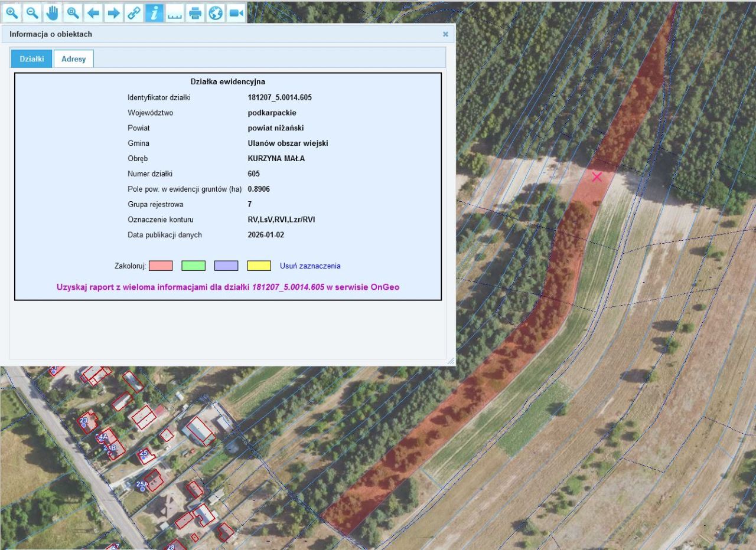Click the Ulanów obszar wiejski value
The height and width of the screenshot is (550, 756).
[288, 143]
